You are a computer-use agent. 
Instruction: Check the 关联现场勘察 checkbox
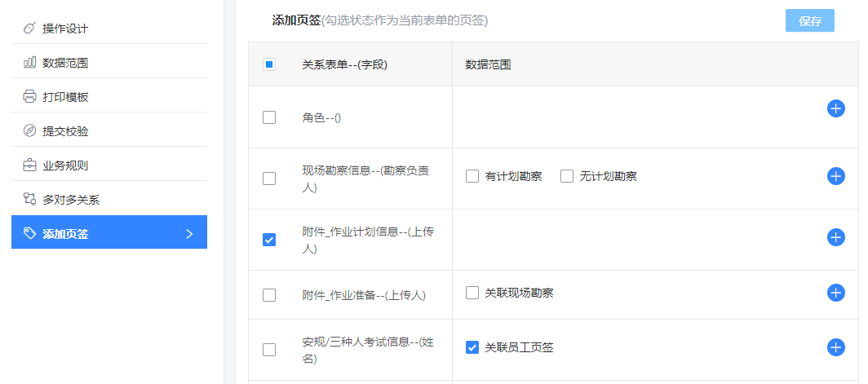(472, 293)
